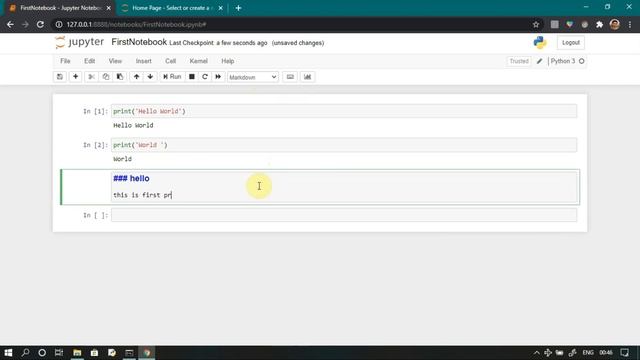The image size is (640, 360).
Task: Click the '### hello' markdown line
Action: tap(131, 178)
